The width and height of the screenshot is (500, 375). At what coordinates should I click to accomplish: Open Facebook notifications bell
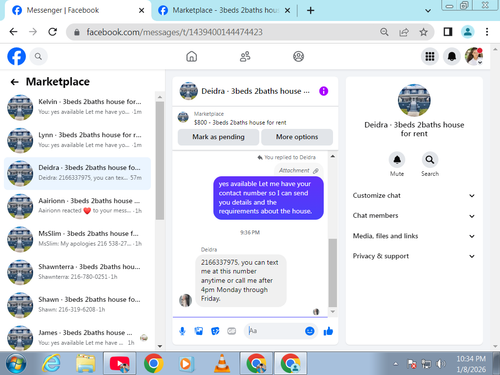pyautogui.click(x=452, y=56)
